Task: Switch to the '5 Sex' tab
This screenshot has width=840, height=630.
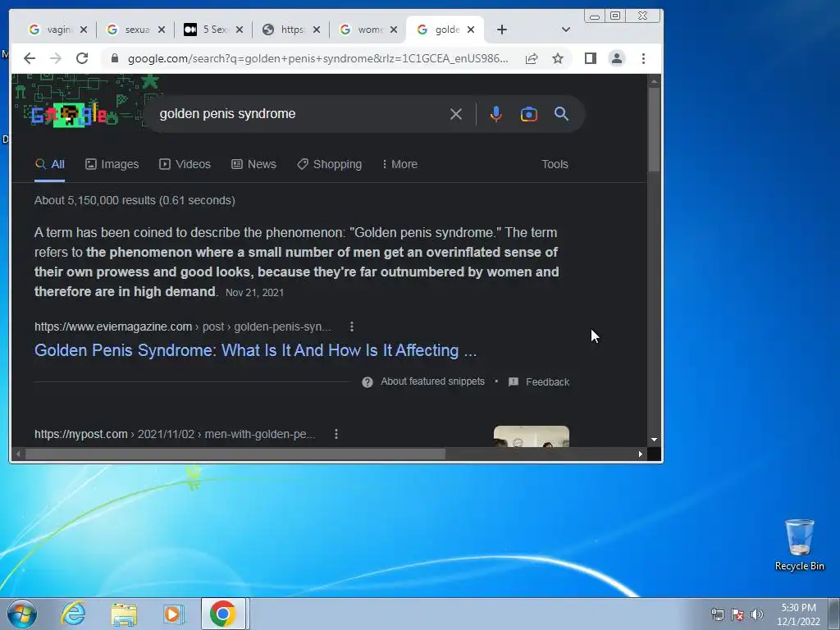Action: tap(208, 30)
